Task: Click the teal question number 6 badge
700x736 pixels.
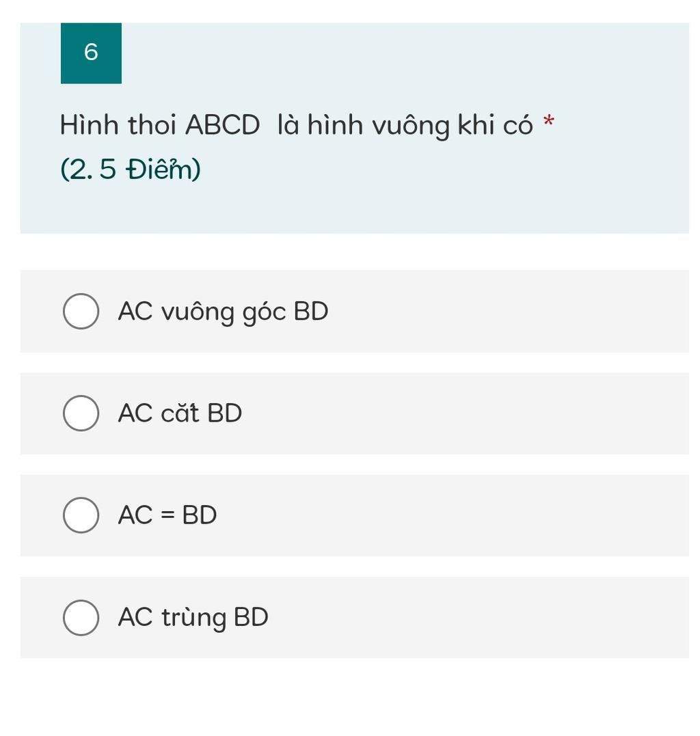Action: click(91, 53)
